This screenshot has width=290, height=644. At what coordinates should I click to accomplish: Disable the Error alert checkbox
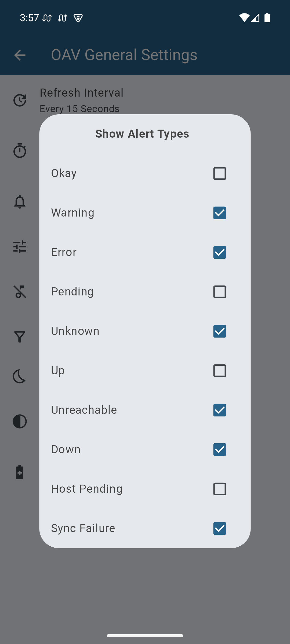pos(219,252)
